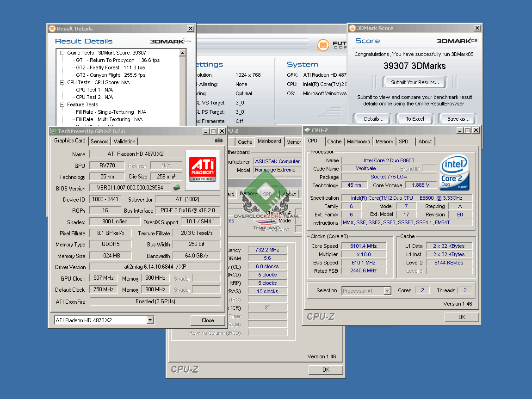Click the 39307 3DMarks score text
532x399 pixels.
(414, 66)
